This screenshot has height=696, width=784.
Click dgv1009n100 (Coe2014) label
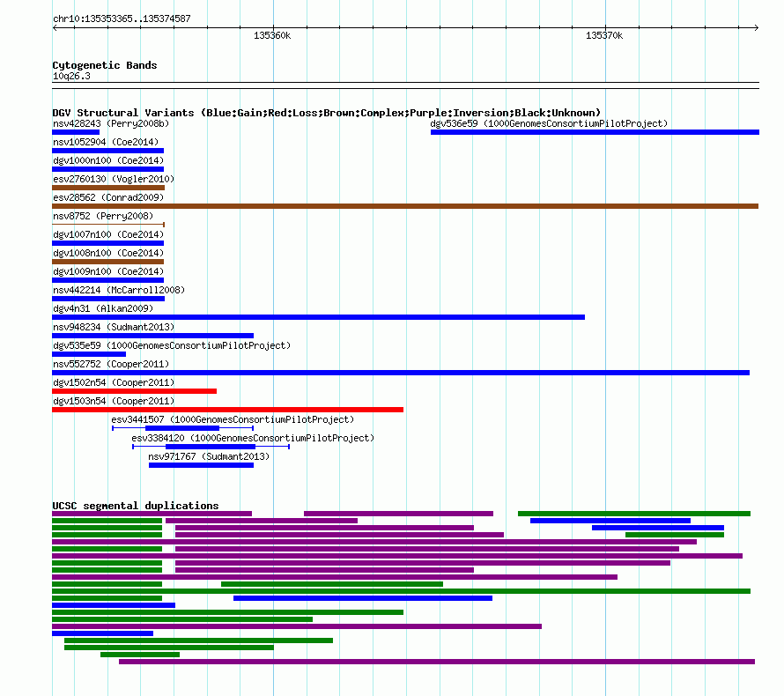click(108, 271)
